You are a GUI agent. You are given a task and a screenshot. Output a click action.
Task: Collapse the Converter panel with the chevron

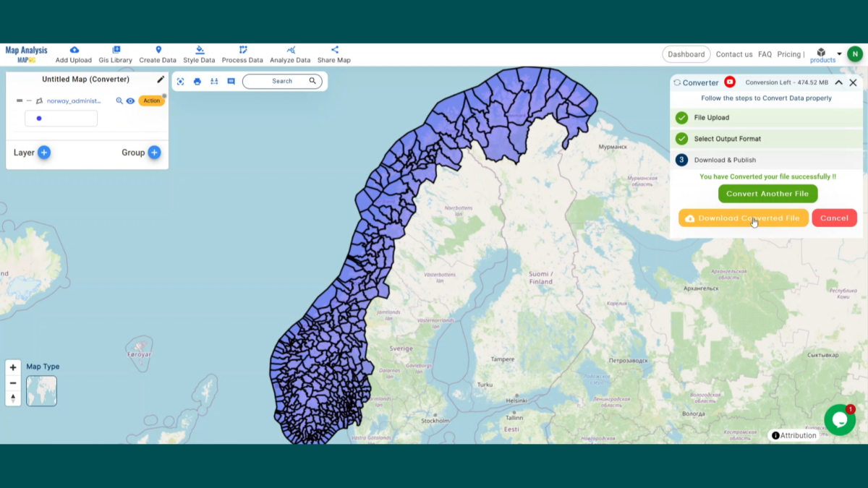838,82
